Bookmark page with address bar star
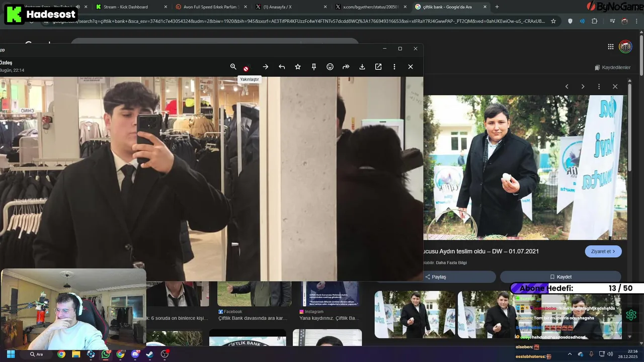The height and width of the screenshot is (362, 644). (x=553, y=21)
